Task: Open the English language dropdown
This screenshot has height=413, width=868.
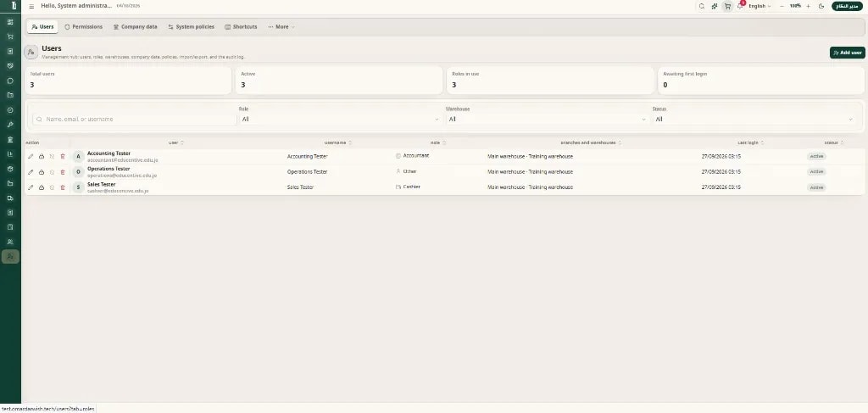Action: tap(759, 6)
